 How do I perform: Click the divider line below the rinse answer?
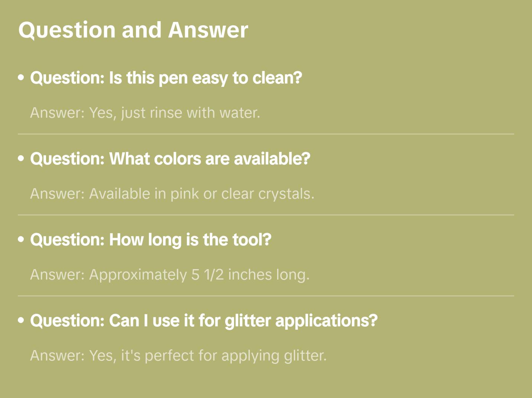tap(266, 134)
